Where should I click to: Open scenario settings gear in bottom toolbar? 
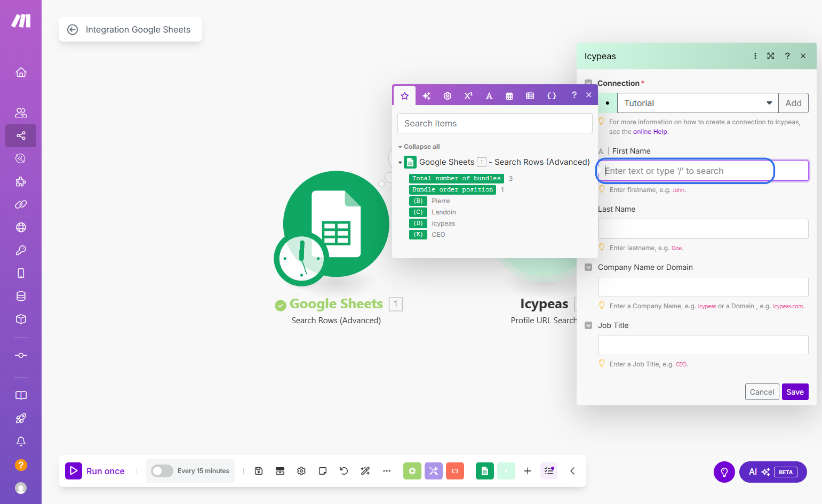tap(301, 471)
